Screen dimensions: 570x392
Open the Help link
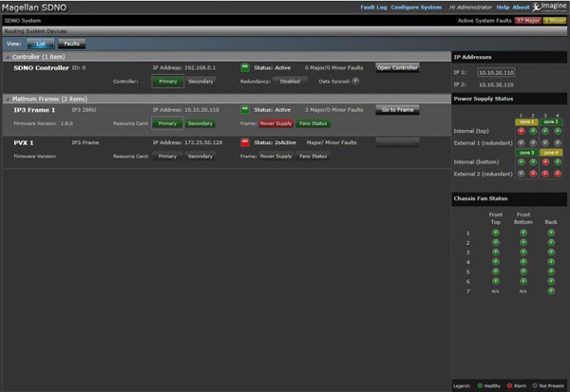[503, 8]
